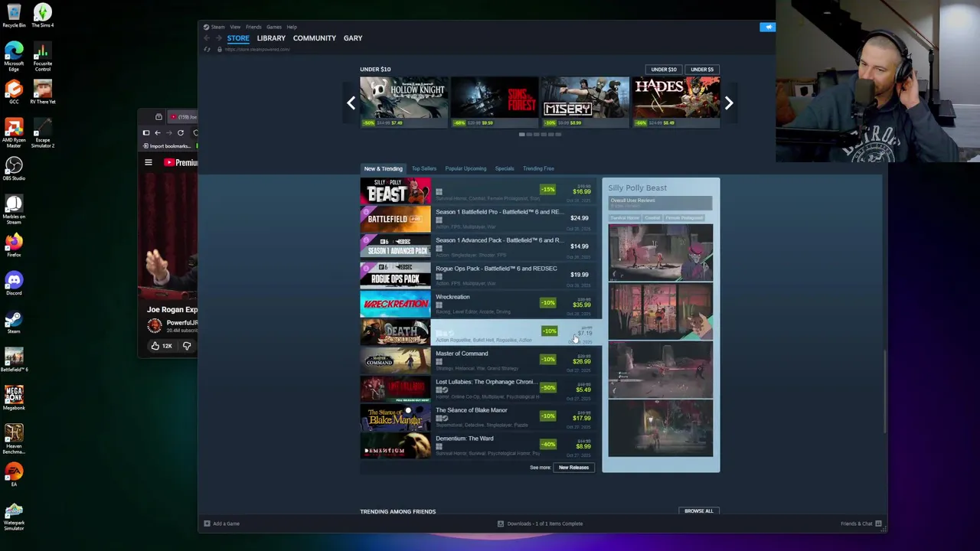
Task: Click the UNDER $5 filter button
Action: pos(702,70)
